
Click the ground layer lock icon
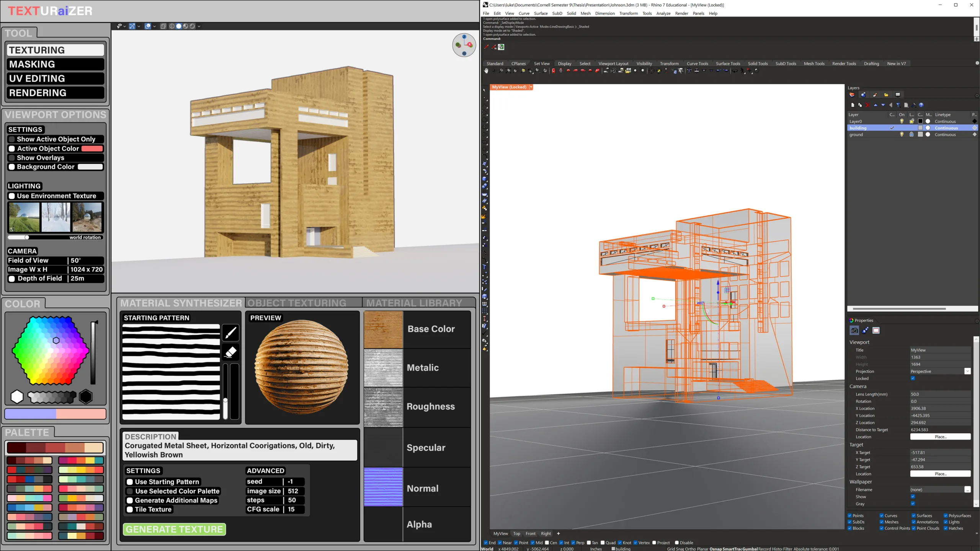point(911,134)
